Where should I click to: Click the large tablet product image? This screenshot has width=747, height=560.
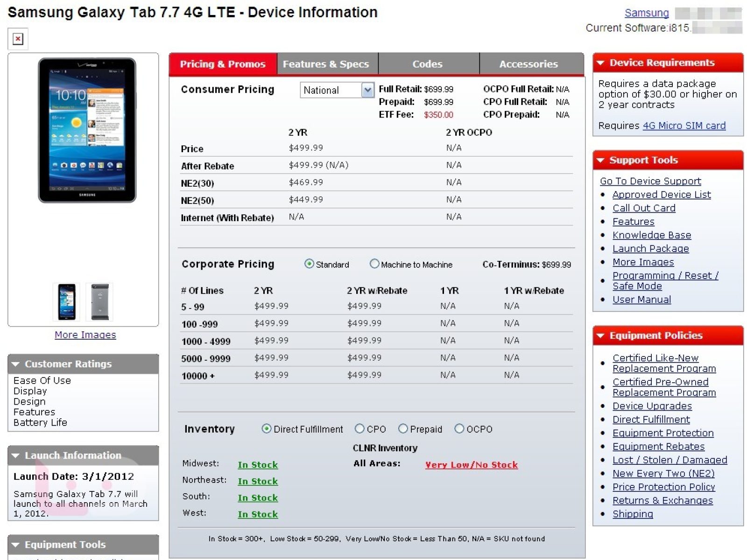tap(87, 130)
